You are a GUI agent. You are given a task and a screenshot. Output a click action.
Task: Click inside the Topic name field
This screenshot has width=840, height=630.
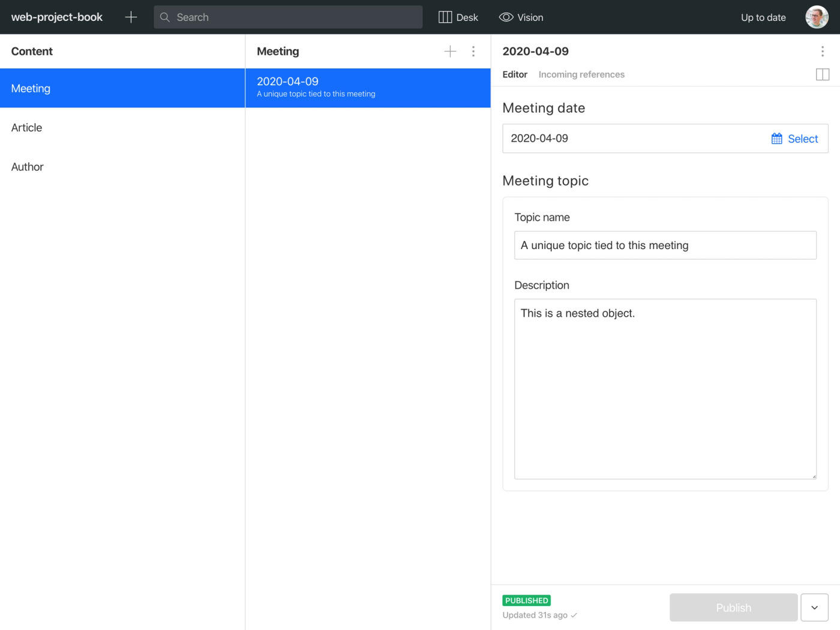pyautogui.click(x=665, y=245)
